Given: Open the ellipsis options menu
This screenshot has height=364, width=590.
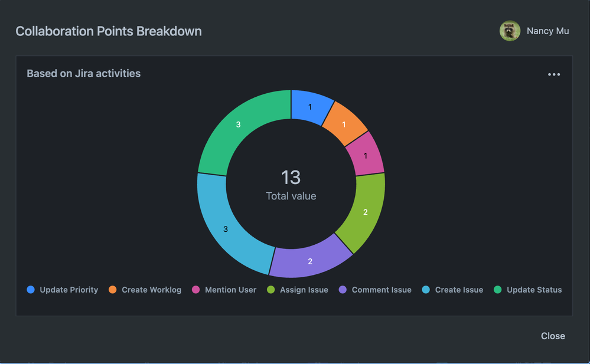Looking at the screenshot, I should (x=553, y=74).
